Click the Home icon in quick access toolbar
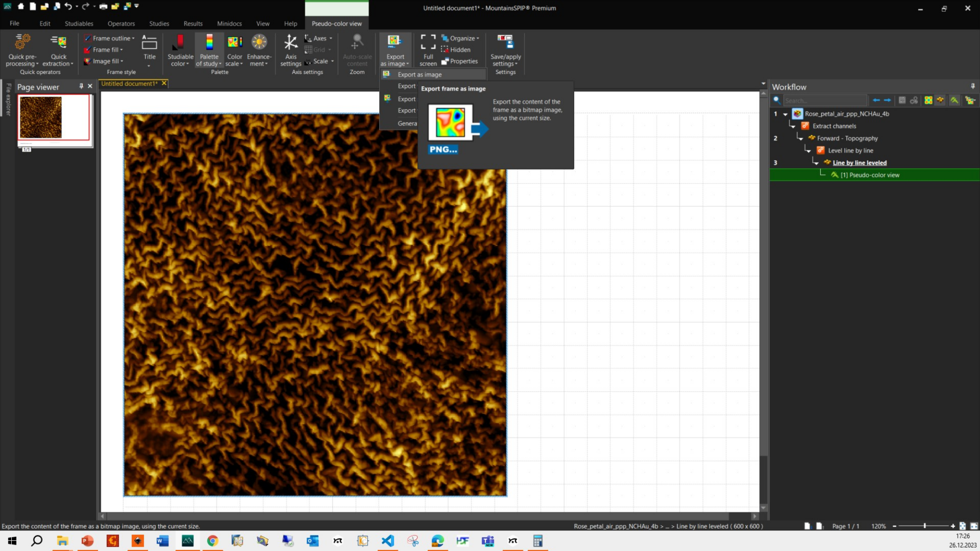The width and height of the screenshot is (980, 551). (x=21, y=6)
